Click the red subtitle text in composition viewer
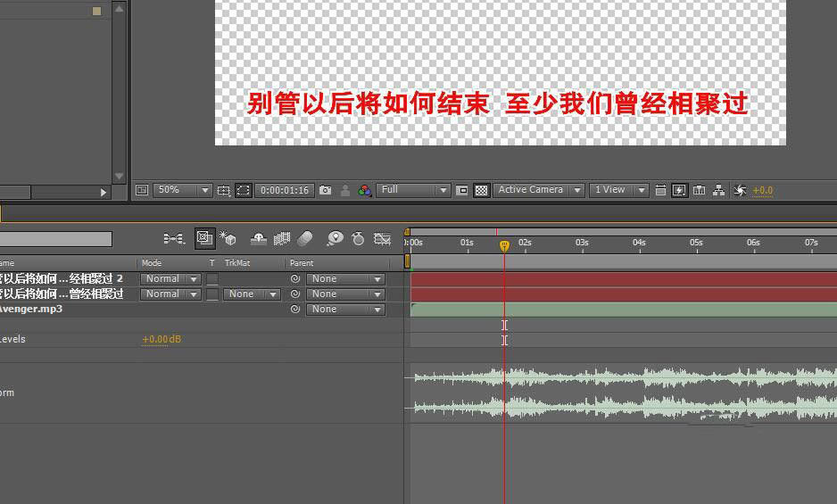Viewport: 837px width, 504px height. [498, 103]
